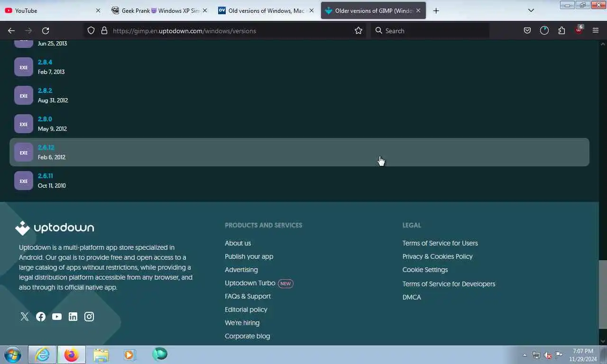
Task: Open Cookie Settings
Action: 425,270
